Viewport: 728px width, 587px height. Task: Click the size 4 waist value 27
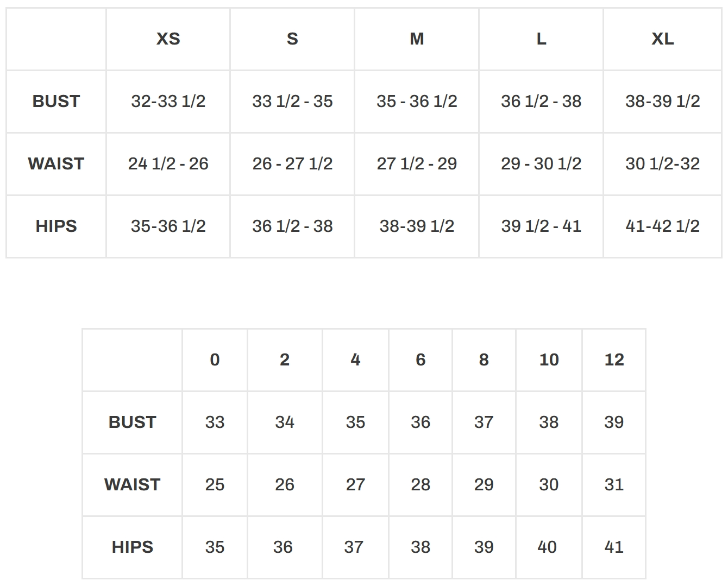[355, 485]
